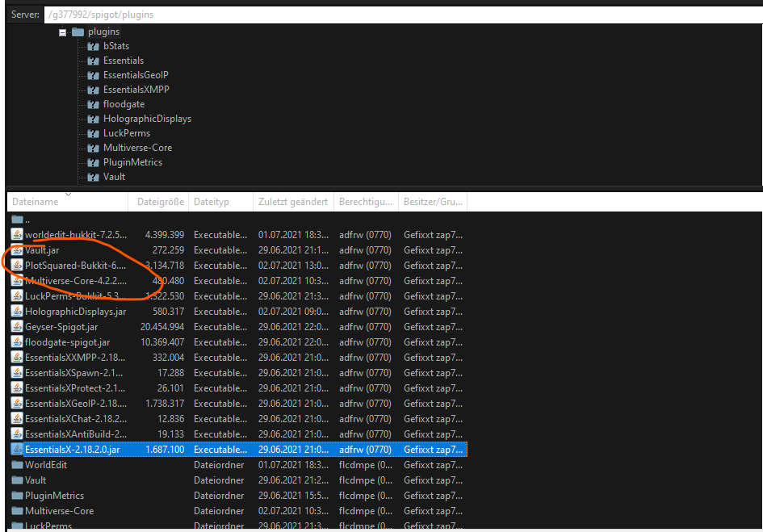Click file name 'HolographicDisplays.jar'
This screenshot has height=532, width=763.
tap(75, 312)
